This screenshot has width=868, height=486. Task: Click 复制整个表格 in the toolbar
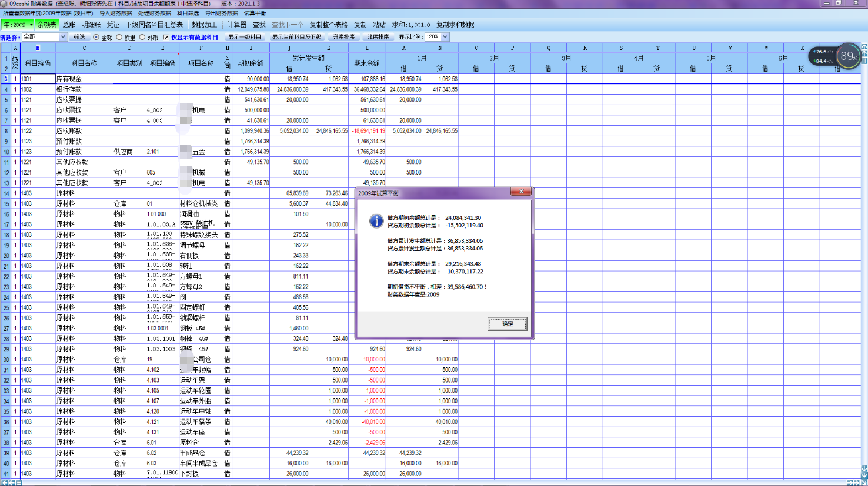coord(329,25)
